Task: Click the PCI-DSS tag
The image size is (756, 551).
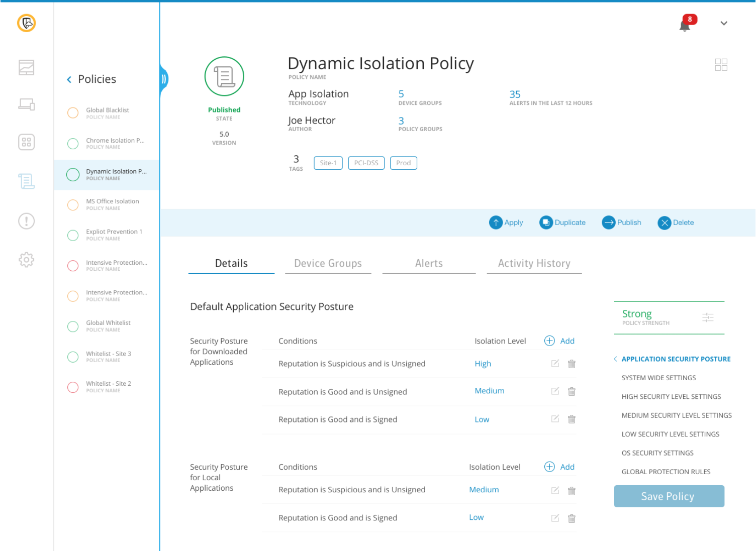Action: (x=366, y=163)
